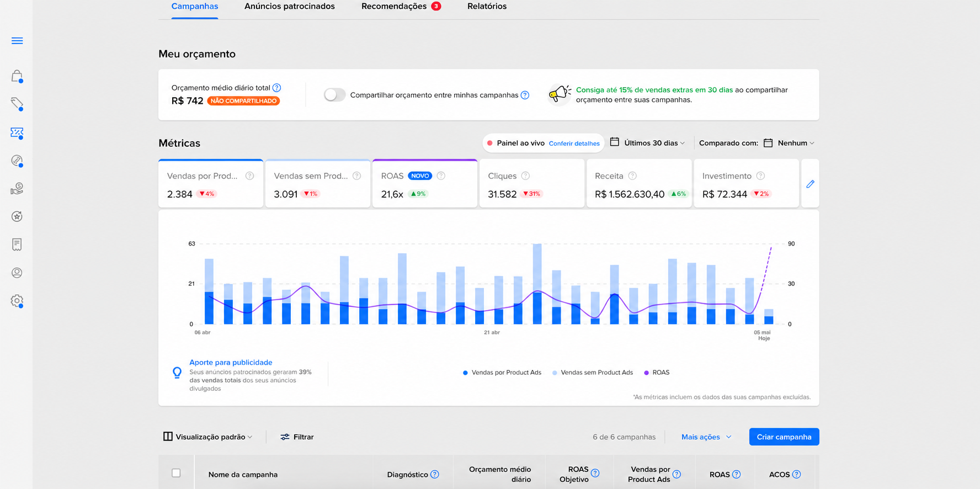Screen dimensions: 980x489
Task: Expand the Visualização padrão dropdown
Action: [x=208, y=437]
